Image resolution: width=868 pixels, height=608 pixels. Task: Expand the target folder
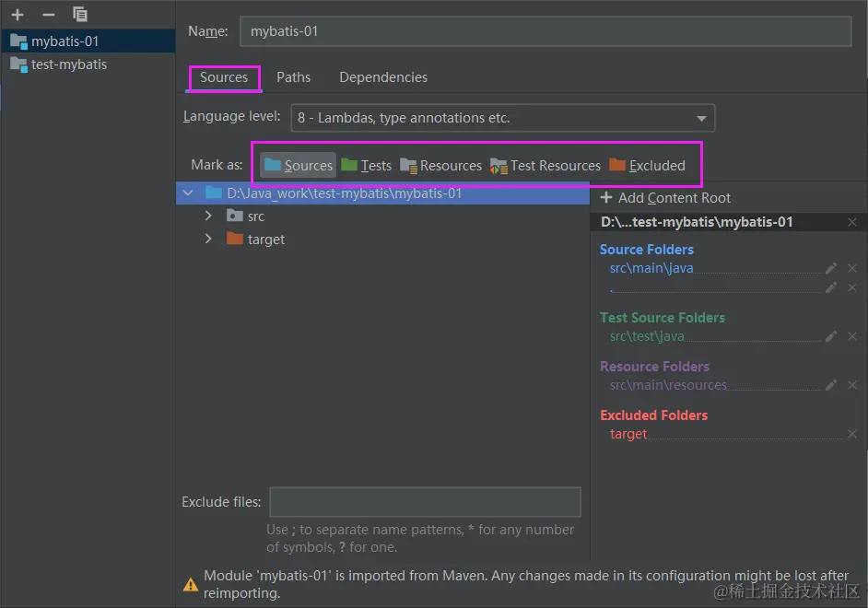[x=208, y=239]
